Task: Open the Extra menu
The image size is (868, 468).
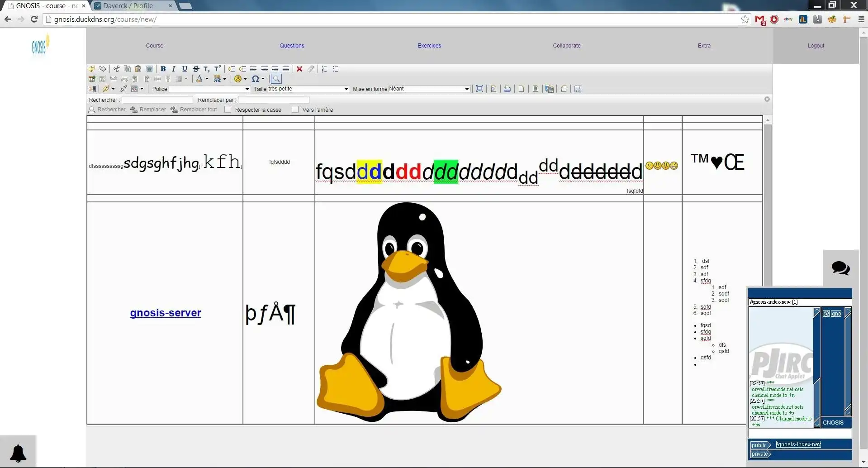Action: (x=704, y=46)
